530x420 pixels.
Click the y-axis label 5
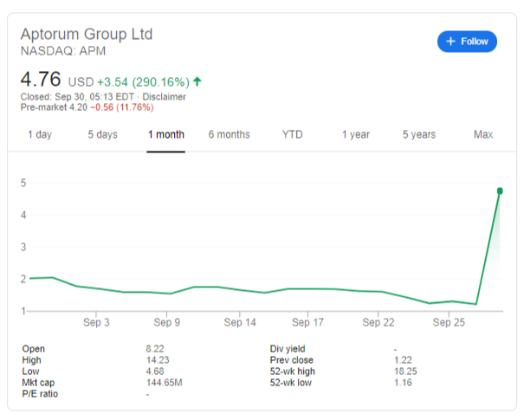(23, 183)
